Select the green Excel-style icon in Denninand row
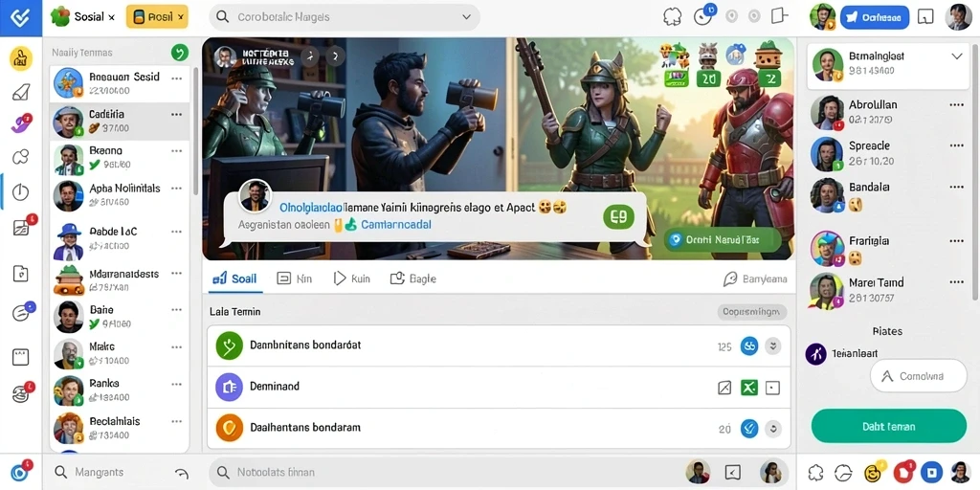The width and height of the screenshot is (980, 490). point(748,388)
